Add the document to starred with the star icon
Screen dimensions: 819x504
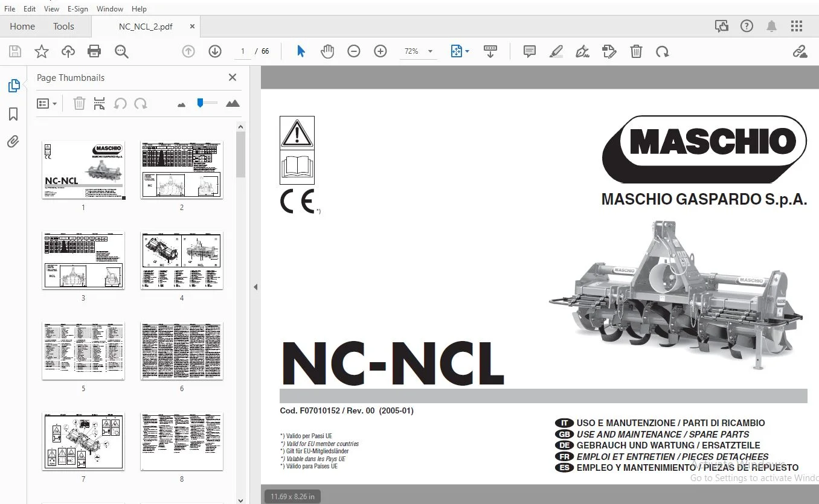pos(42,52)
